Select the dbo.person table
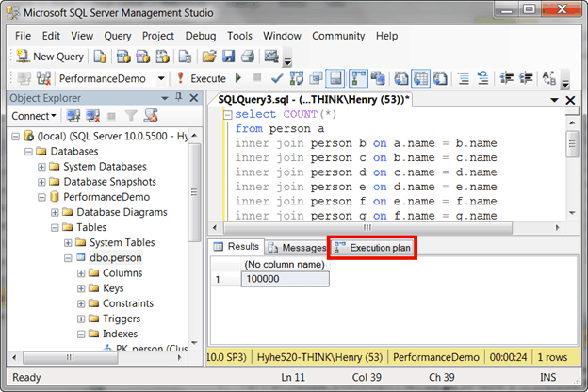The width and height of the screenshot is (588, 392). click(x=116, y=257)
